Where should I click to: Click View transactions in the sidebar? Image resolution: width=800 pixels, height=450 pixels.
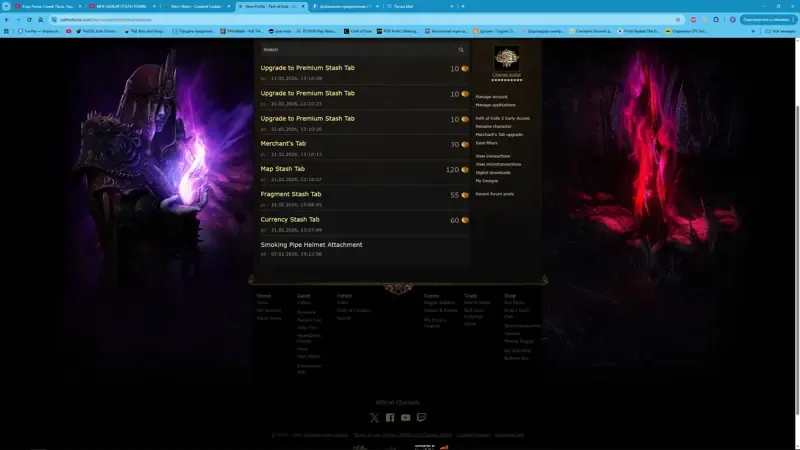(x=493, y=156)
